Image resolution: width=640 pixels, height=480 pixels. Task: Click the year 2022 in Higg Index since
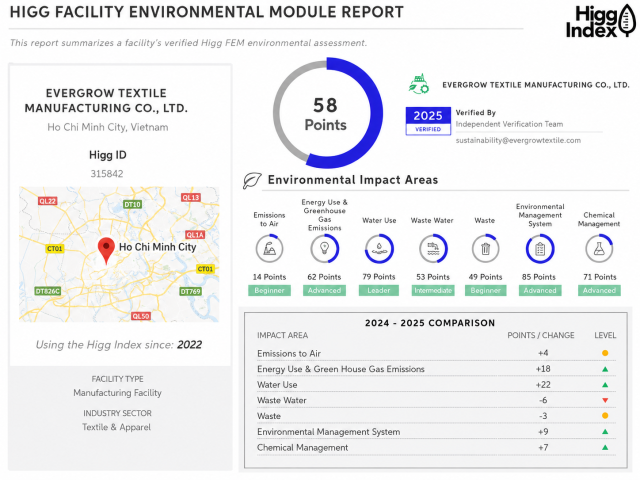[x=189, y=345]
